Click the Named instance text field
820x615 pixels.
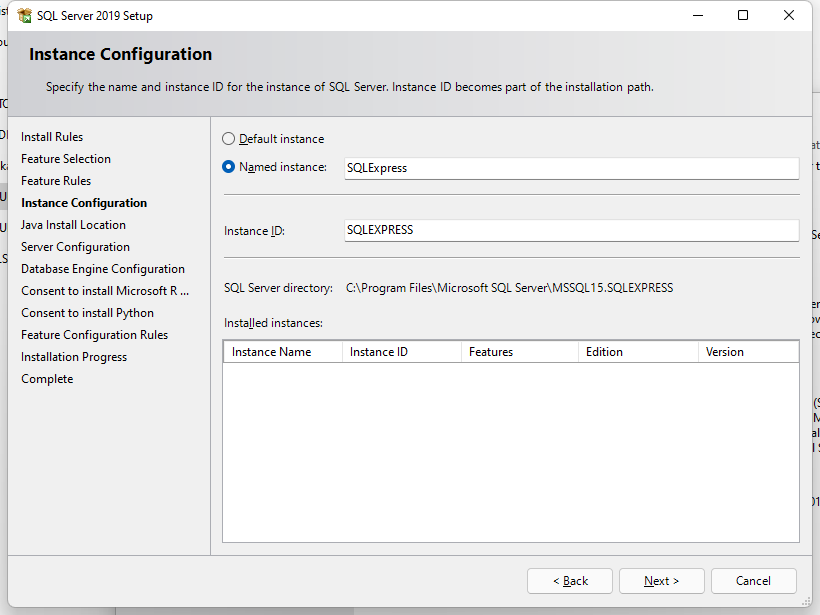coord(572,168)
